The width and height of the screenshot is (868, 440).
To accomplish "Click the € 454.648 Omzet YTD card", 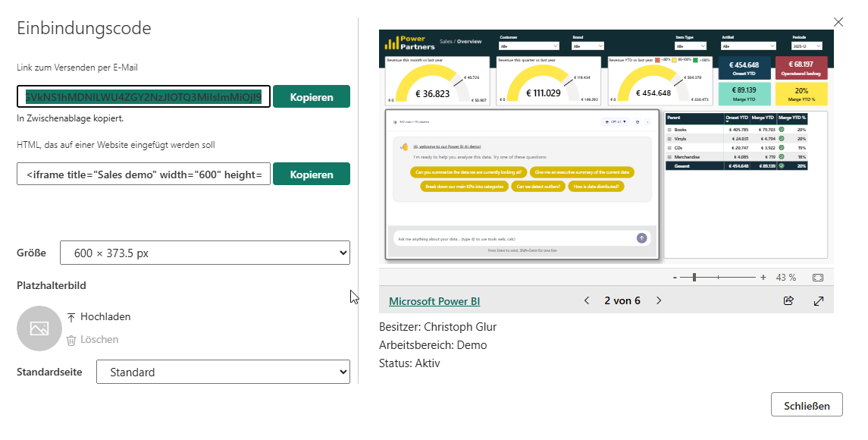I will [744, 68].
